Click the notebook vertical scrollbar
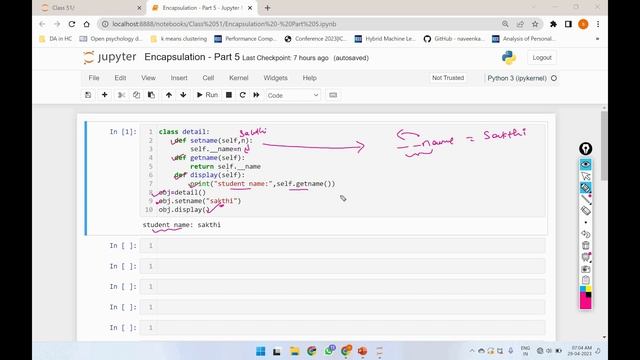 (x=604, y=145)
